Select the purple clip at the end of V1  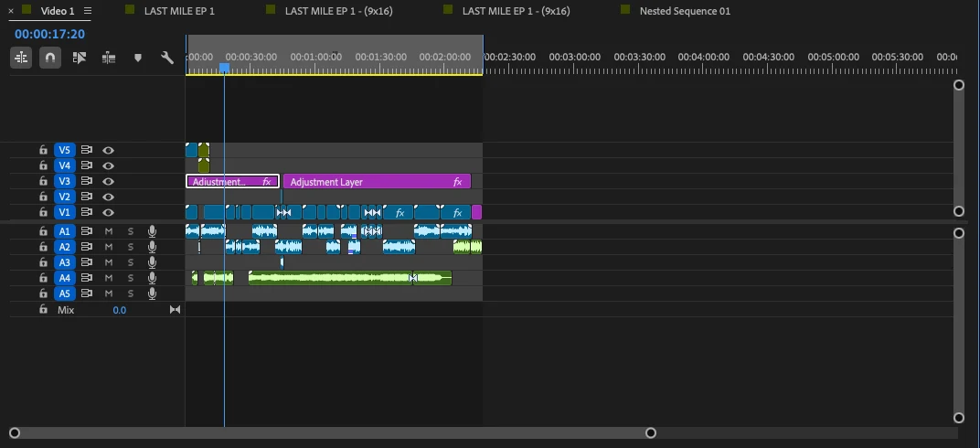click(477, 212)
